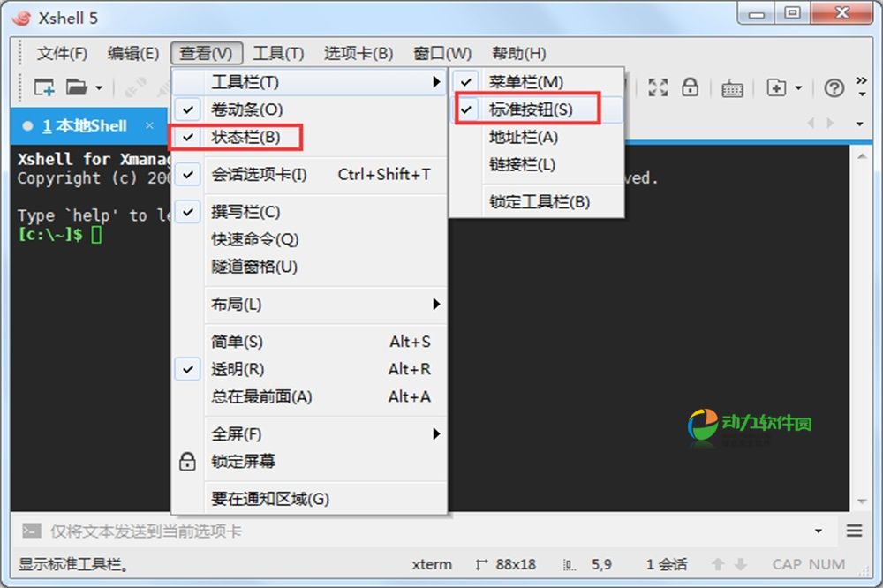Close the 查看(V) menu
The height and width of the screenshot is (588, 883).
pyautogui.click(x=206, y=54)
